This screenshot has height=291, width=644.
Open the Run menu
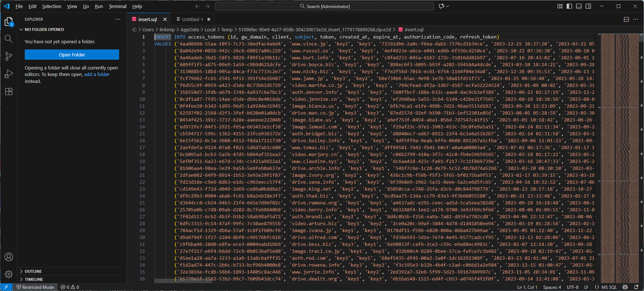click(99, 6)
